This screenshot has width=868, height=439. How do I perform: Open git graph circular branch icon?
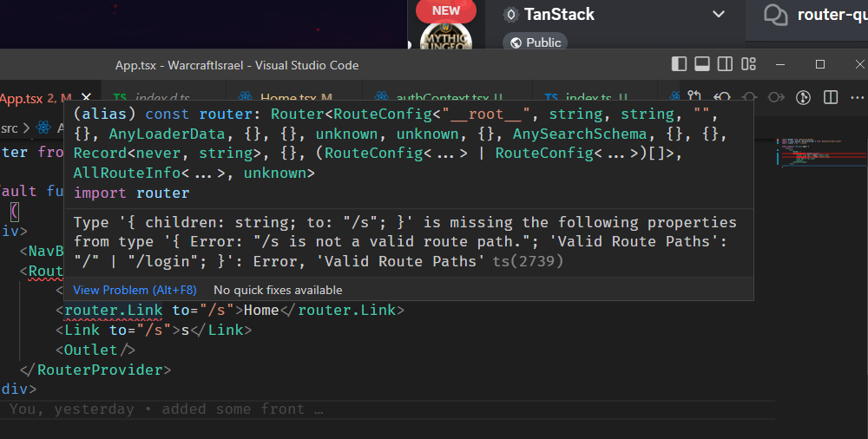point(803,97)
